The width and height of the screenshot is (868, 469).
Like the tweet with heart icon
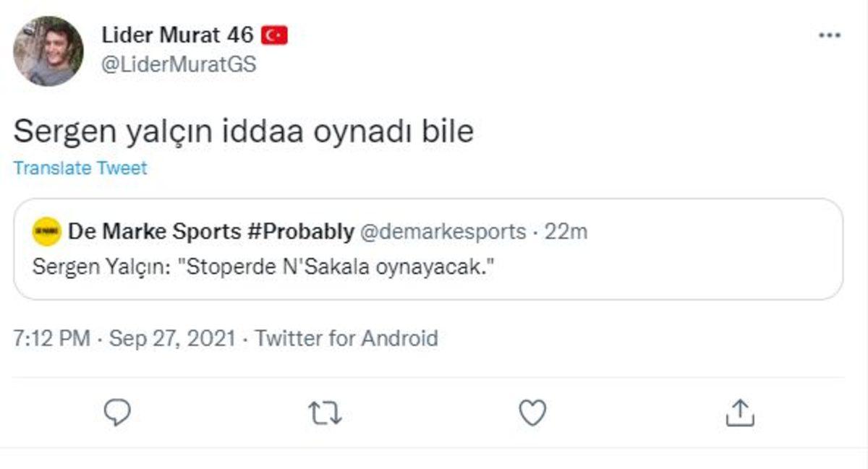point(533,413)
